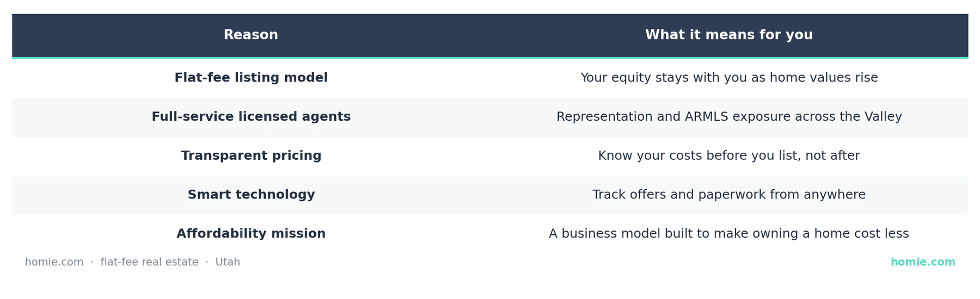980x299 pixels.
Task: Select the Flat-fee listing model cell
Action: tap(251, 78)
